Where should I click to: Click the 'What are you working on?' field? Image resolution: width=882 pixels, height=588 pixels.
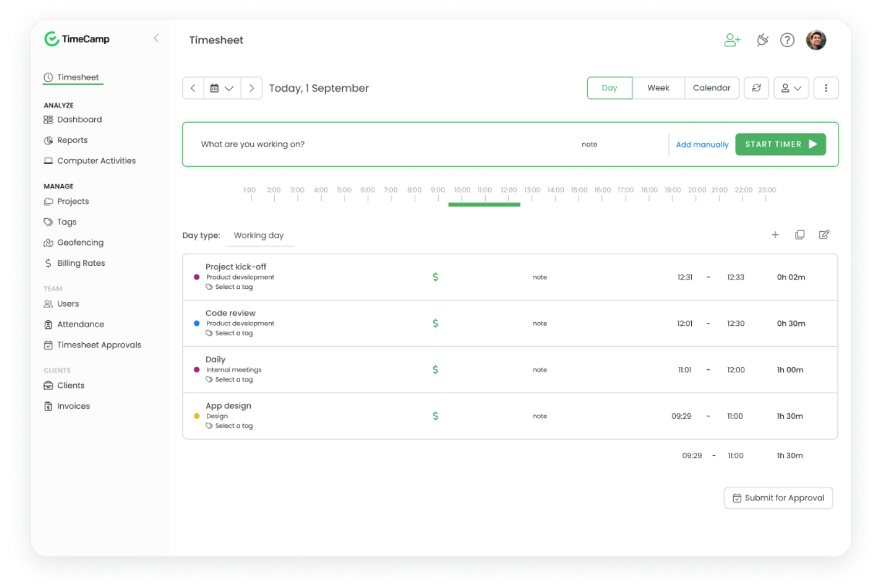[x=253, y=144]
